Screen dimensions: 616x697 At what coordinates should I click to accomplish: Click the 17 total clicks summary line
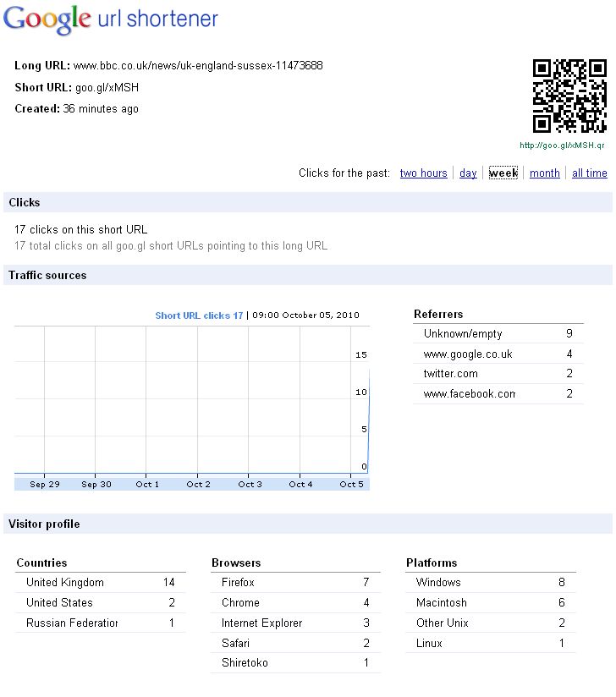coord(171,246)
